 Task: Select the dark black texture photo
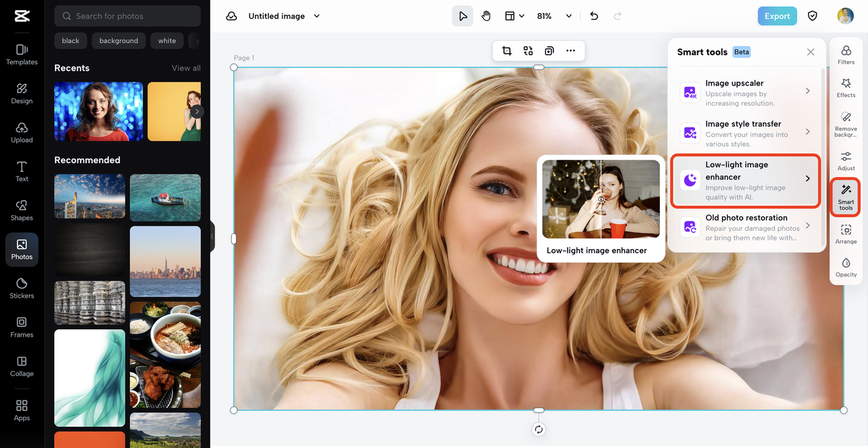[90, 250]
